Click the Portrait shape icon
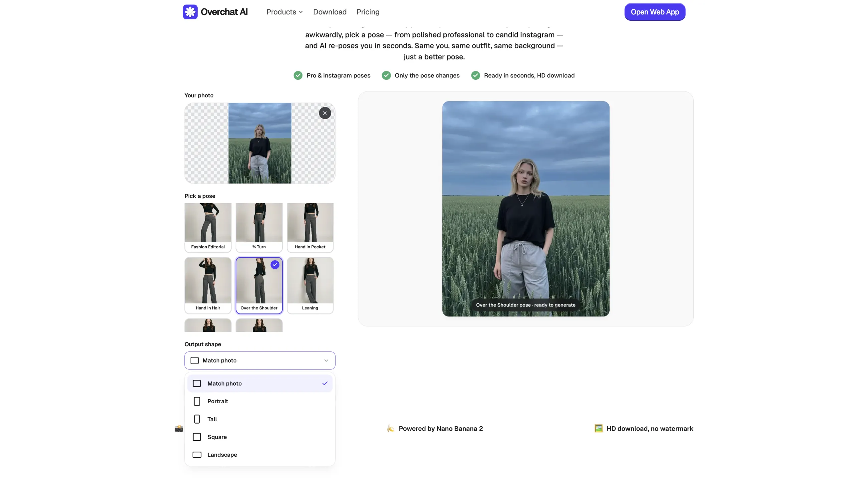 pyautogui.click(x=197, y=401)
